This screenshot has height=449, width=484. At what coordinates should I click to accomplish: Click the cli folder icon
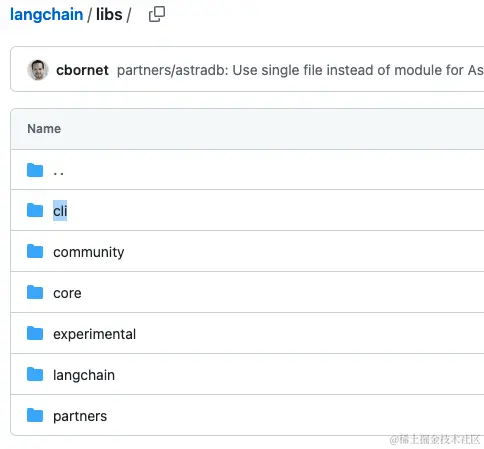point(35,210)
